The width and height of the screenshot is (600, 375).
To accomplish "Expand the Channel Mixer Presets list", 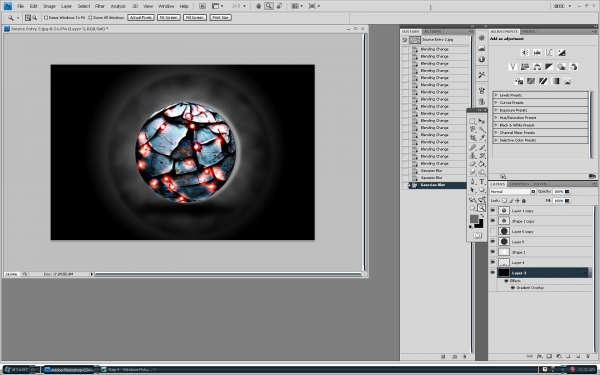I will point(496,132).
